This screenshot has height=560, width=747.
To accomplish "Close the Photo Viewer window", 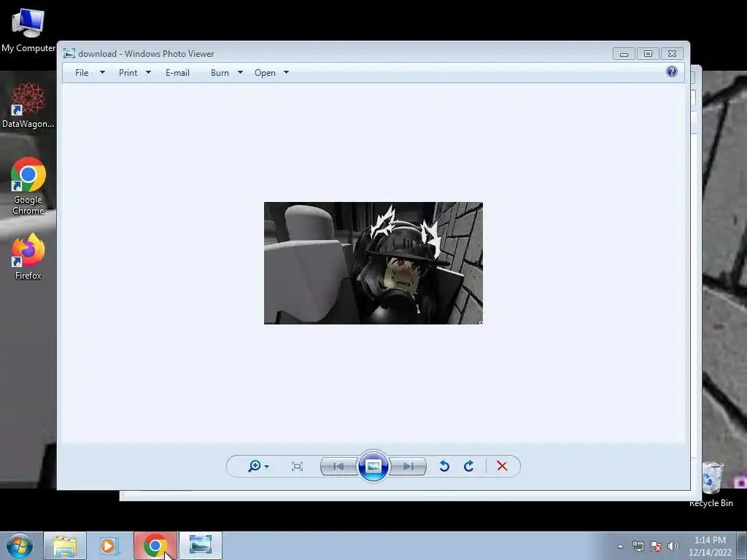I will tap(672, 54).
